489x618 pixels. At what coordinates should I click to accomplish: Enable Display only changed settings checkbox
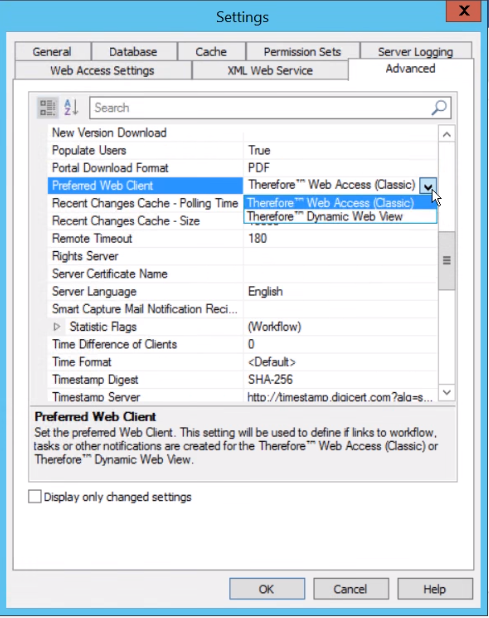pyautogui.click(x=35, y=497)
